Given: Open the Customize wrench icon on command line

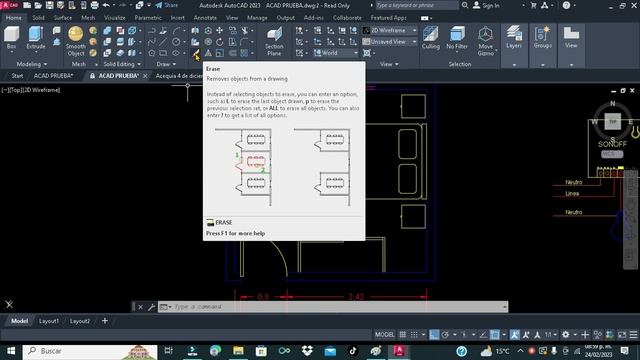Looking at the screenshot, I should (x=151, y=307).
